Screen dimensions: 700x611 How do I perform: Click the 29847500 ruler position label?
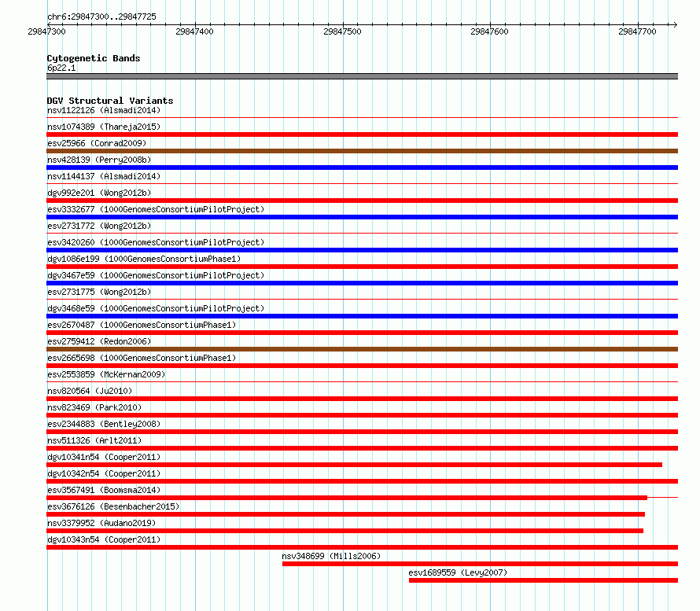point(342,31)
